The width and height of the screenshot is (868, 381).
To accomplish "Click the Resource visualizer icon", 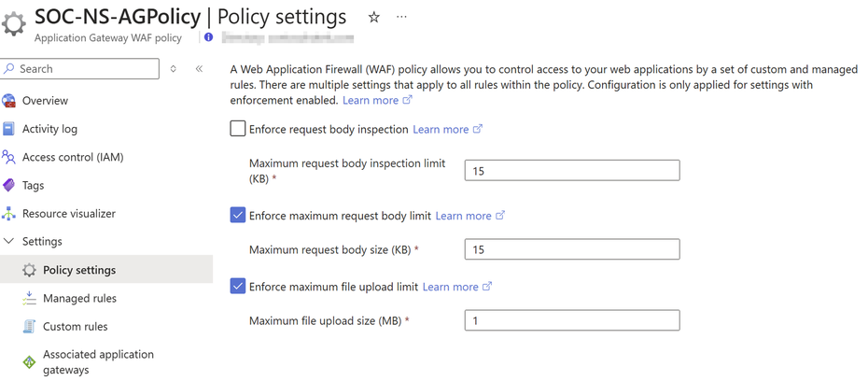I will [9, 214].
